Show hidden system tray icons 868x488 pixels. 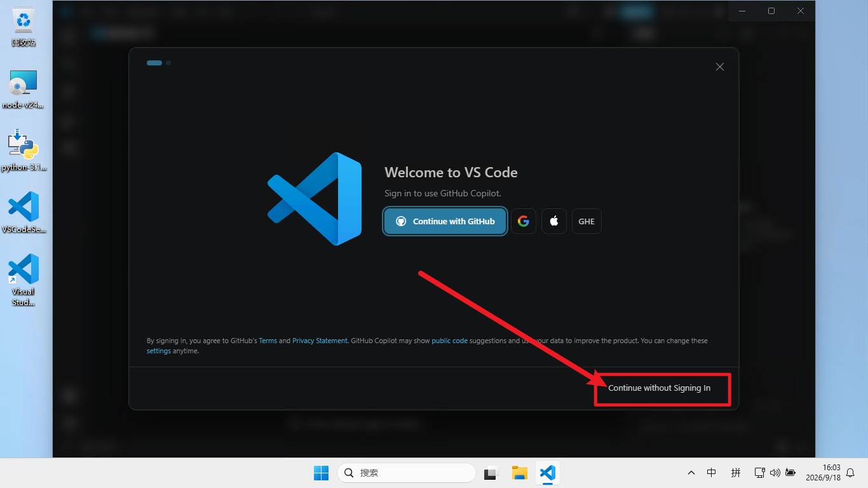click(x=691, y=473)
